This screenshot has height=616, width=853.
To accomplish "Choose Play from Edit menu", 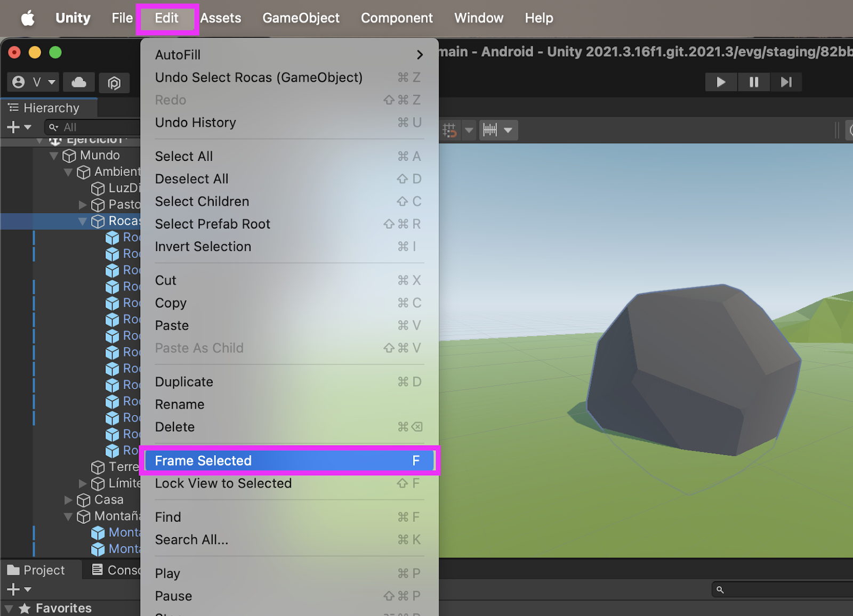I will (x=289, y=573).
